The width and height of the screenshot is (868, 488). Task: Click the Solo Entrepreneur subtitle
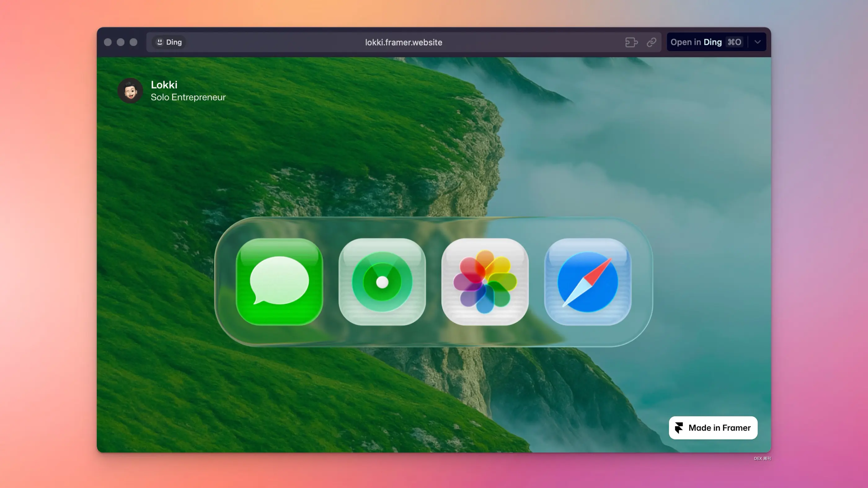(x=188, y=97)
